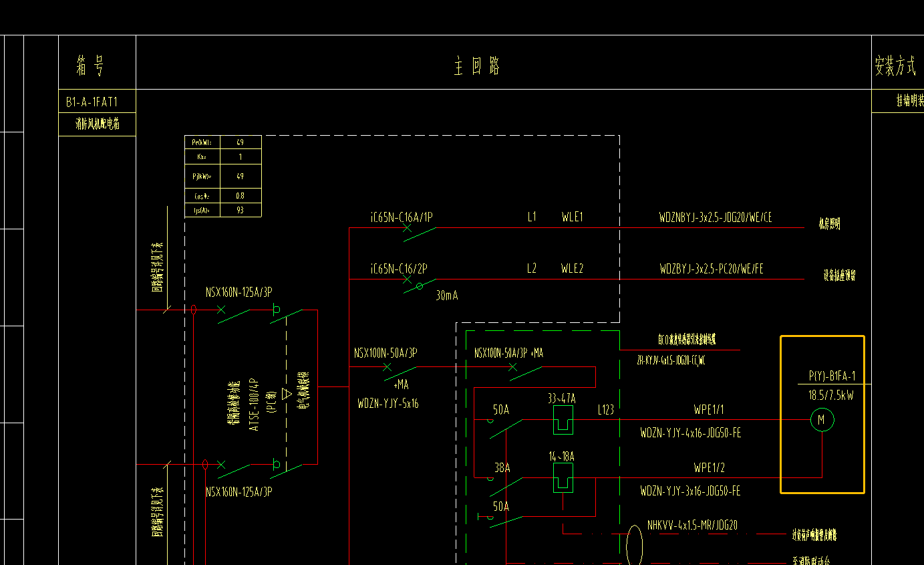
Task: Click the 33~47A relay range text
Action: [x=561, y=399]
